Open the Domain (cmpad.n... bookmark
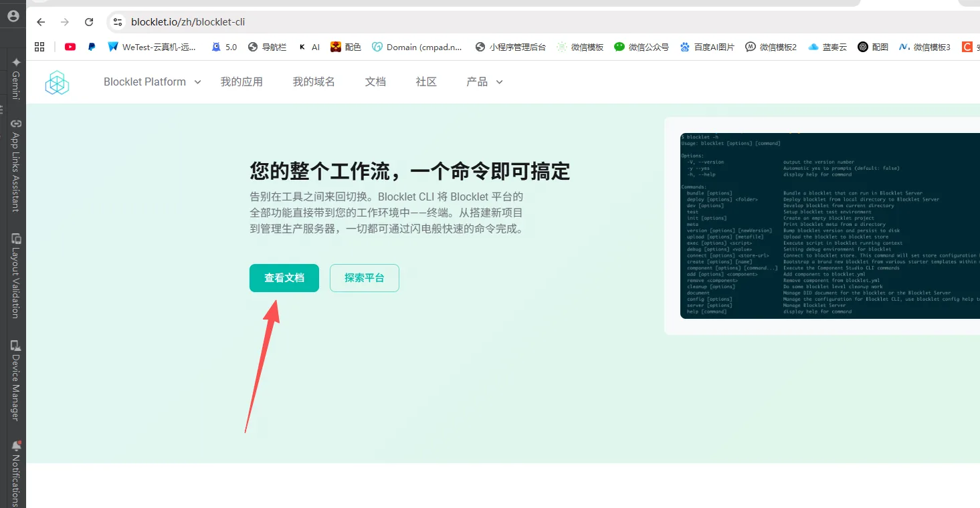980x508 pixels. coord(417,47)
